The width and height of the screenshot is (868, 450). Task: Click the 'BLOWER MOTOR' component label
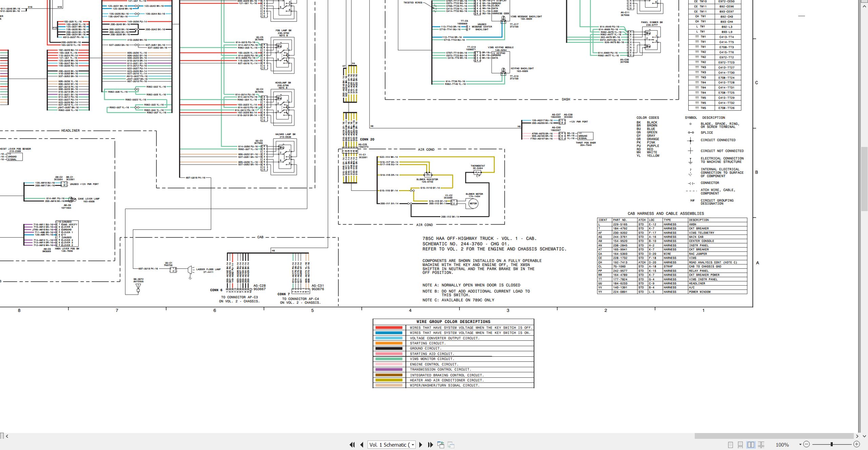click(x=474, y=194)
